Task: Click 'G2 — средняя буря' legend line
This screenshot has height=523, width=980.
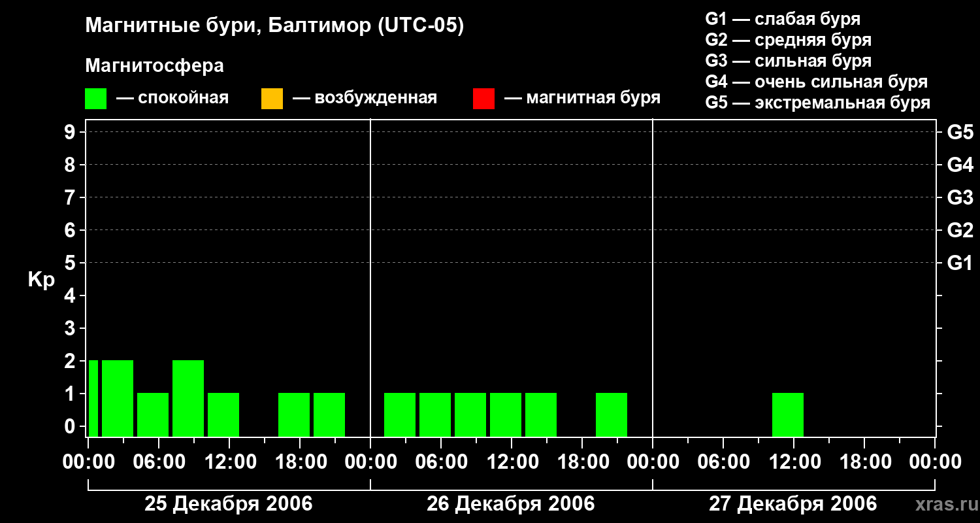Action: [789, 40]
